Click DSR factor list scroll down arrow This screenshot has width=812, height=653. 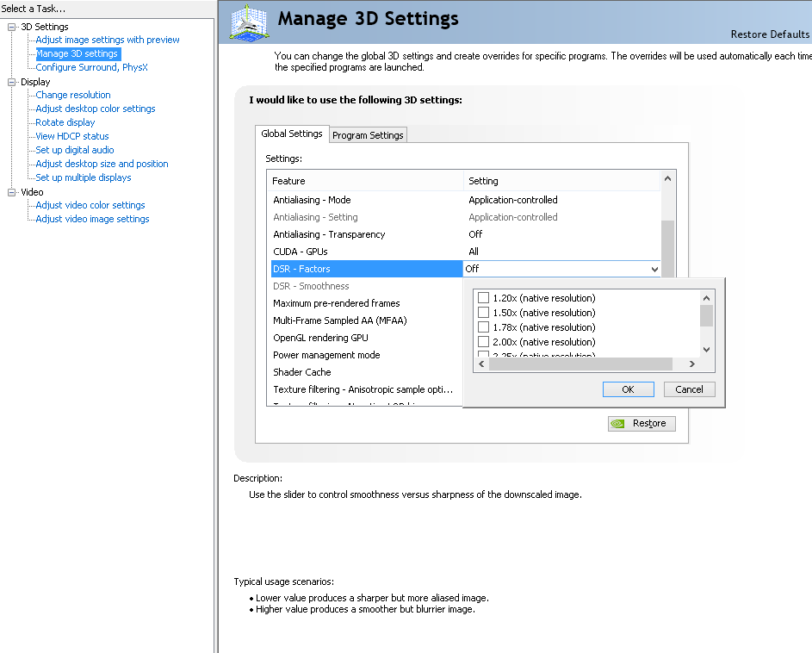pos(706,350)
